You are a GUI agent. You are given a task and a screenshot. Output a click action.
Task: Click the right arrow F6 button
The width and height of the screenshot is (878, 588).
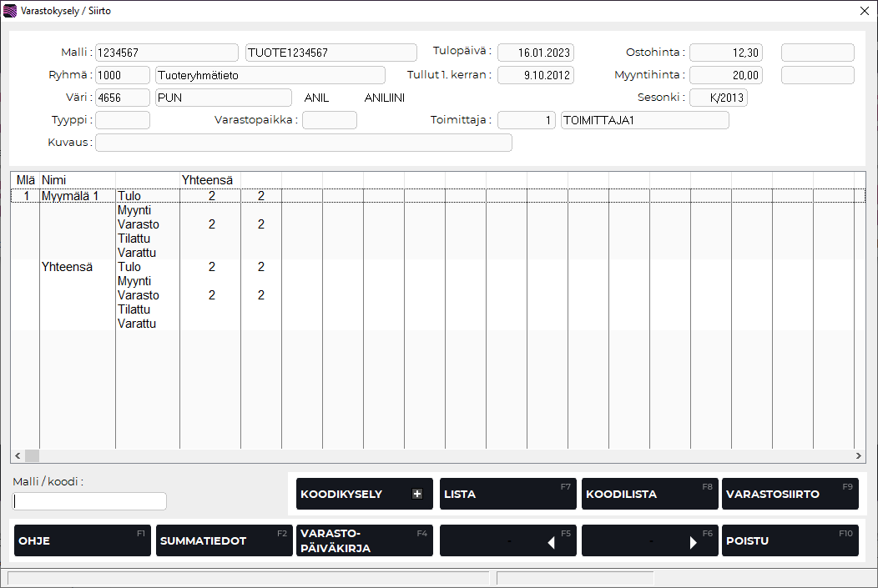tap(649, 540)
